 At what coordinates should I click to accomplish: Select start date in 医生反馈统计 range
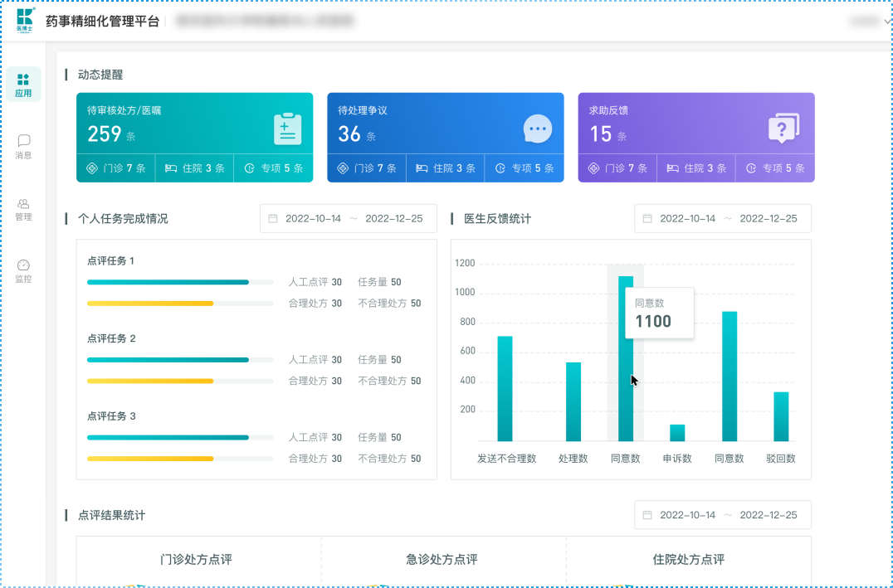tap(687, 219)
